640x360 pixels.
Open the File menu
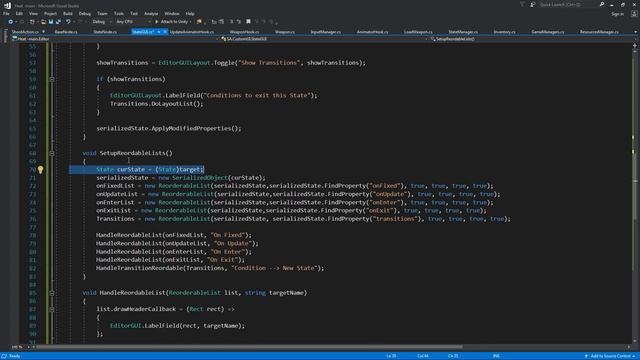(x=6, y=13)
